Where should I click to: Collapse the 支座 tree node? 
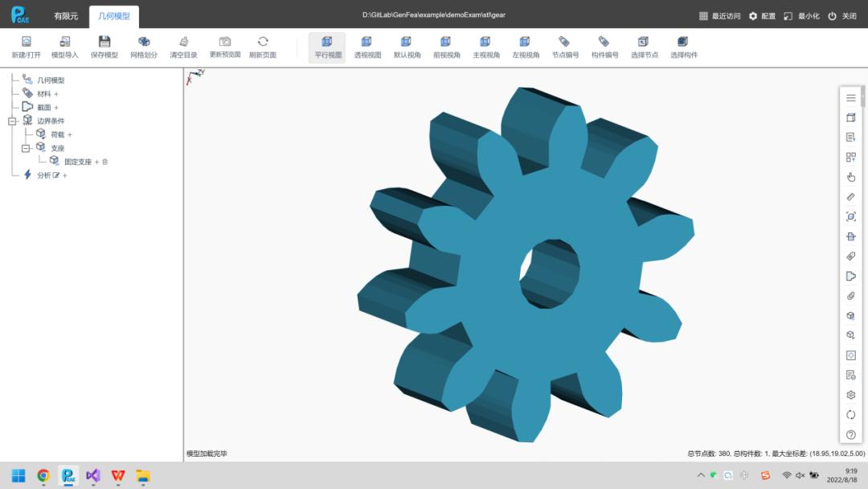[x=26, y=148]
